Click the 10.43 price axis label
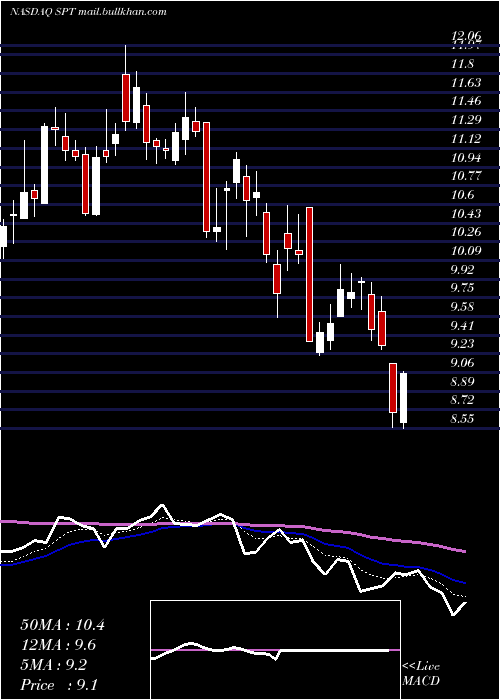 (466, 214)
